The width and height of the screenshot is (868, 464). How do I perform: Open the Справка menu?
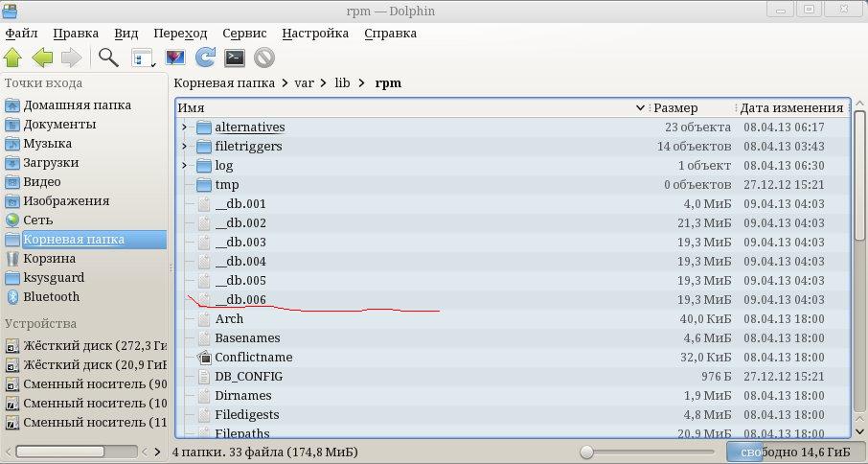[390, 34]
